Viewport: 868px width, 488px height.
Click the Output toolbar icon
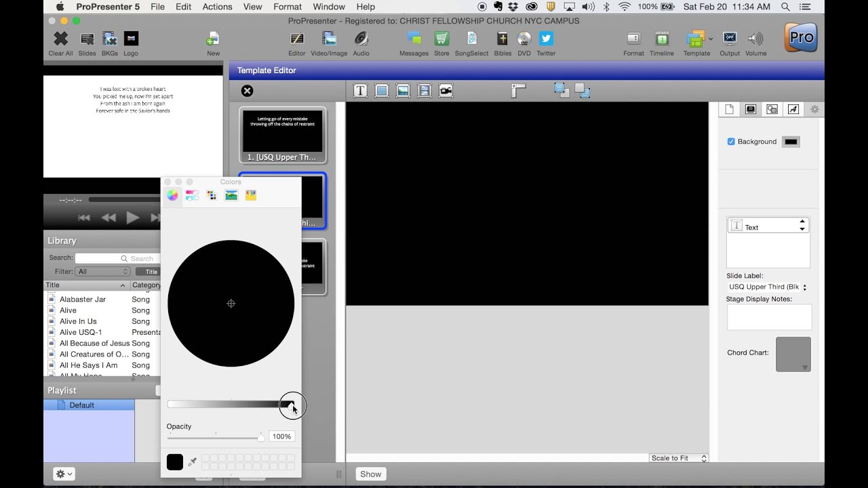coord(730,39)
